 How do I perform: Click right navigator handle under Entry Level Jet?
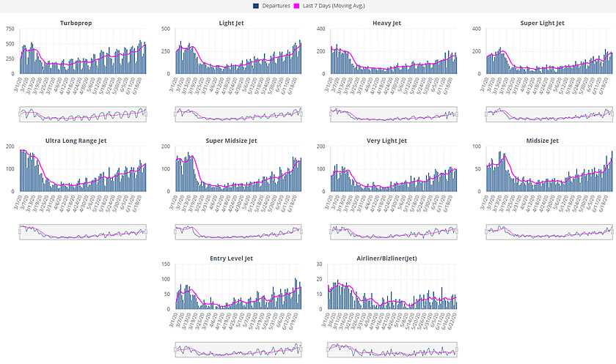pos(301,349)
